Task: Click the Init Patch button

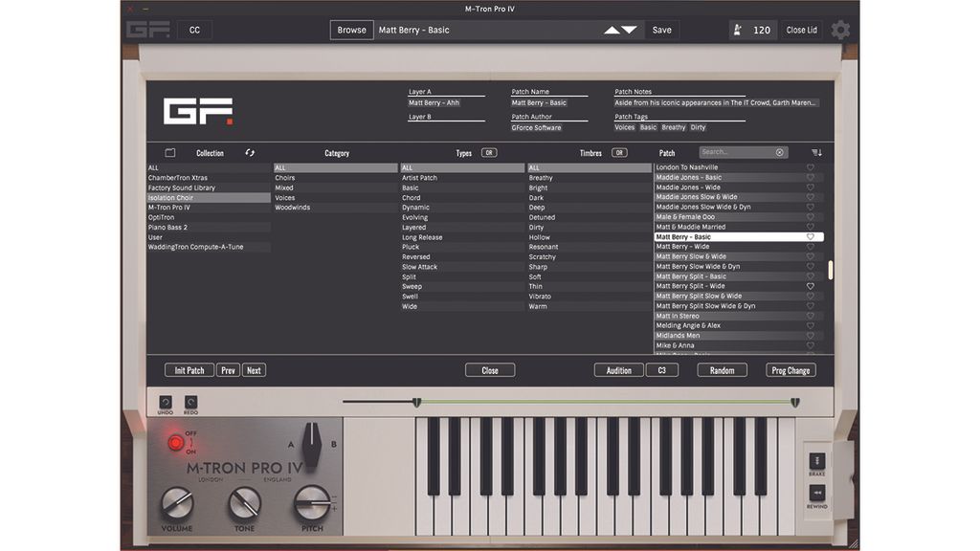Action: 189,369
